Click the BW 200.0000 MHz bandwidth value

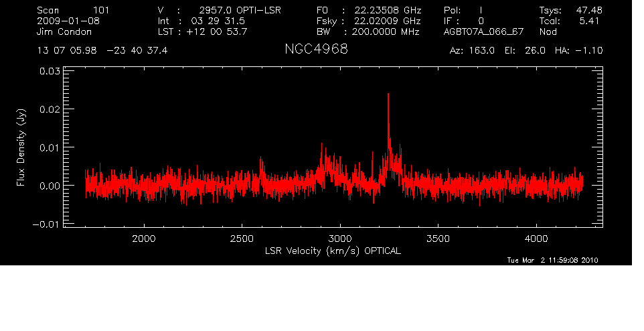tap(368, 31)
